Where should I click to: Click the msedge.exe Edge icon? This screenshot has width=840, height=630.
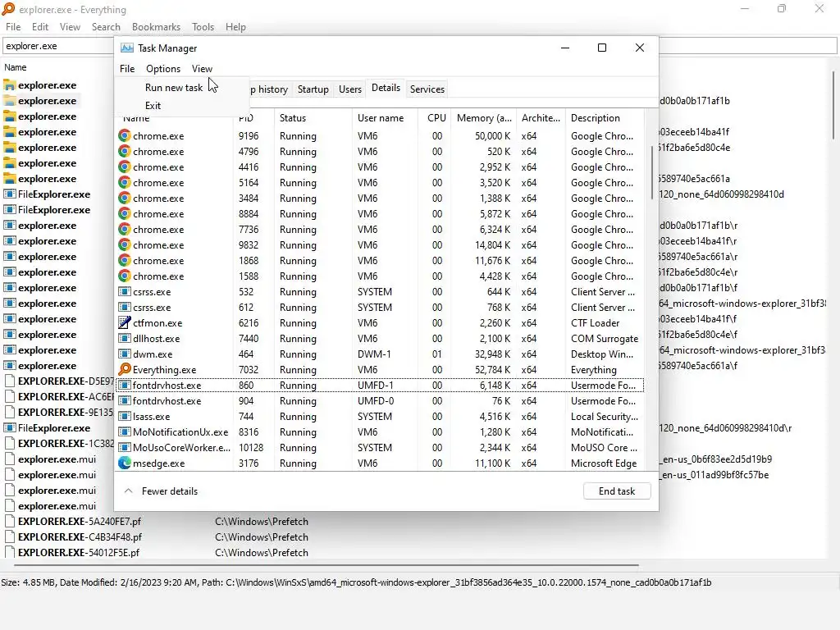[125, 463]
